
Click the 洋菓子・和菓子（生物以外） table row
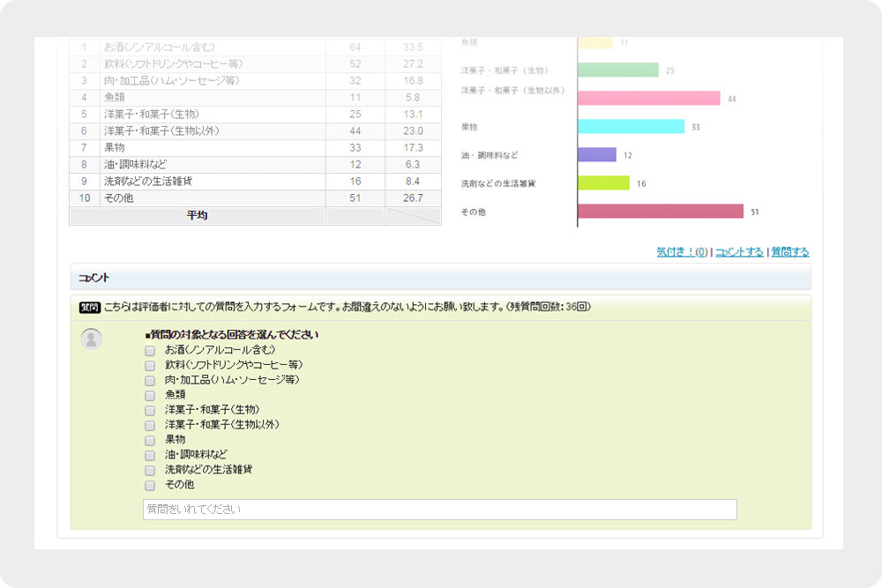203,130
